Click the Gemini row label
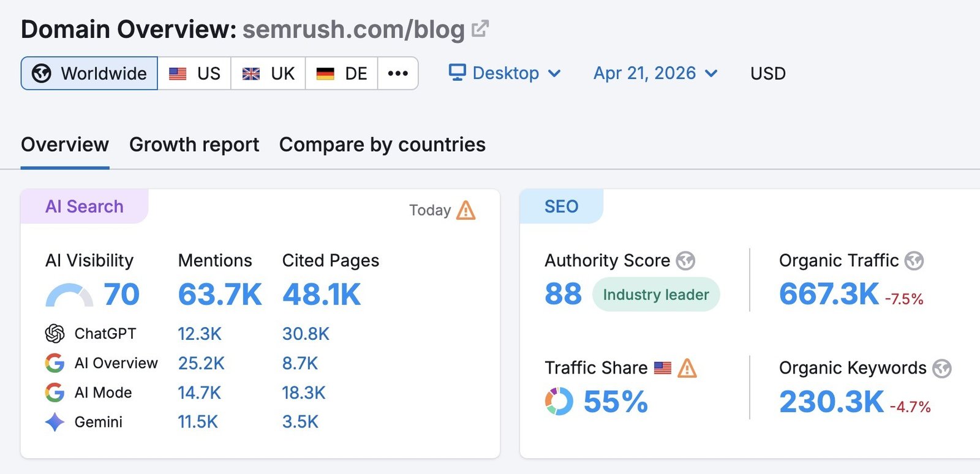This screenshot has height=474, width=980. click(x=99, y=422)
